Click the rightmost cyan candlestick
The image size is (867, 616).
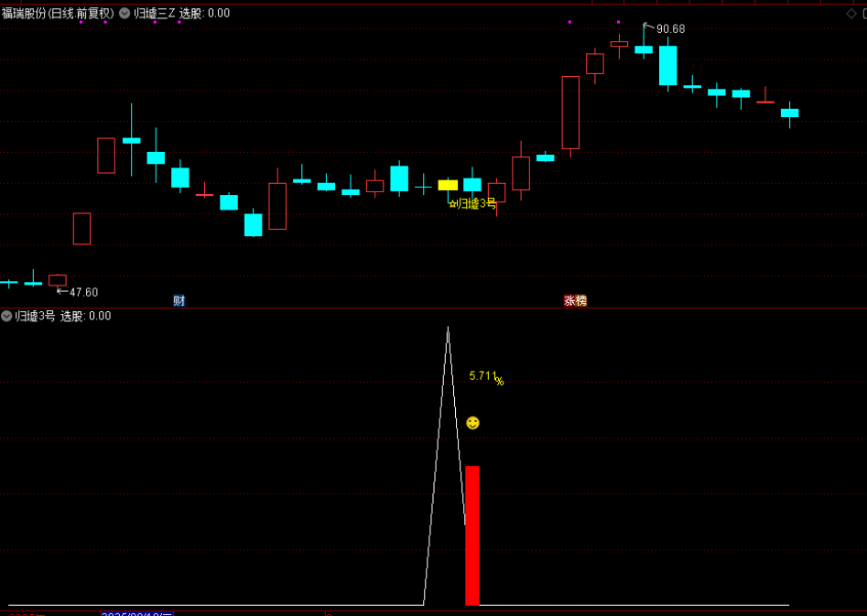tap(789, 113)
